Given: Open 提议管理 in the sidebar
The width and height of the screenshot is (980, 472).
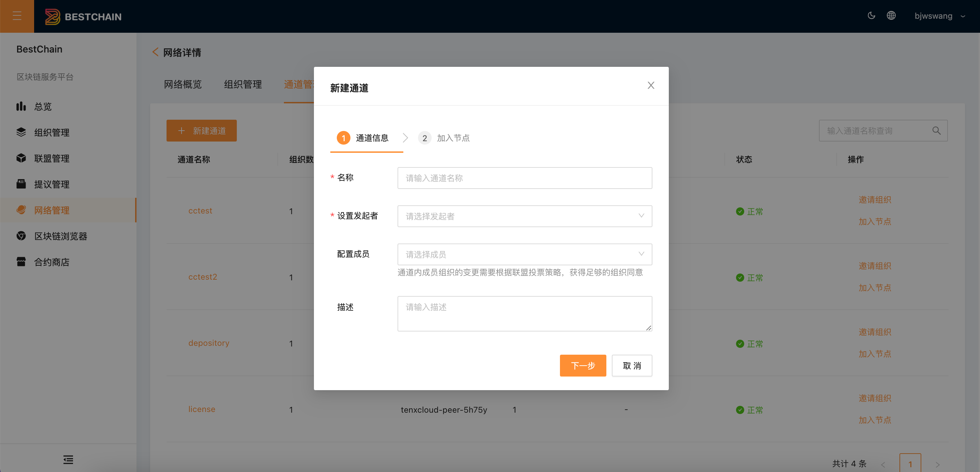Looking at the screenshot, I should tap(68, 184).
